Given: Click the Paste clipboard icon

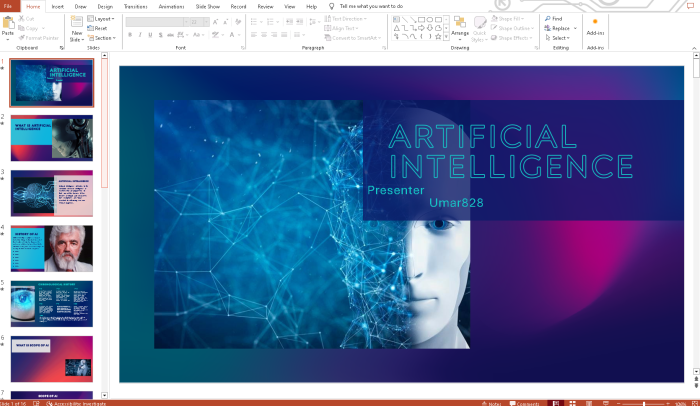Looking at the screenshot, I should [8, 23].
